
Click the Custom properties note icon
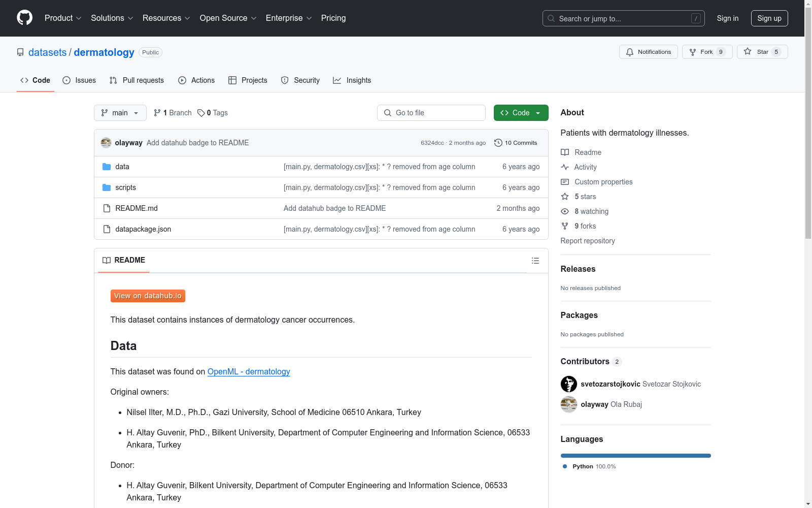coord(565,182)
